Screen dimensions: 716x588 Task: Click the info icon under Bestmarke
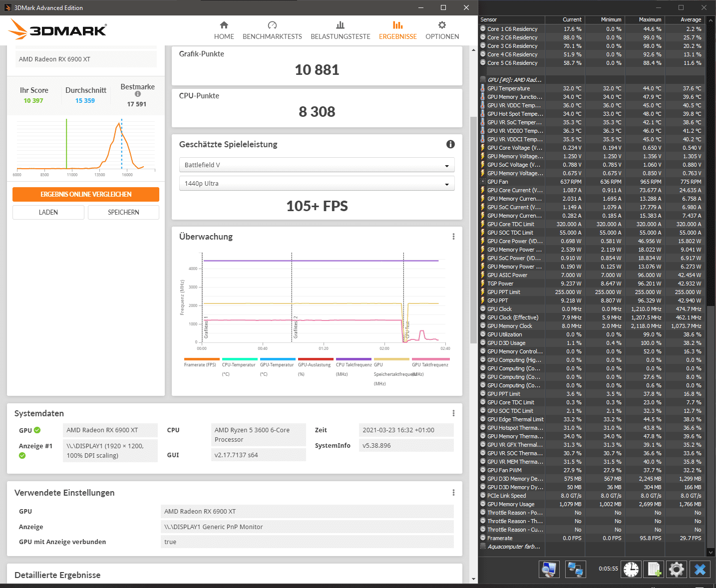pyautogui.click(x=138, y=94)
